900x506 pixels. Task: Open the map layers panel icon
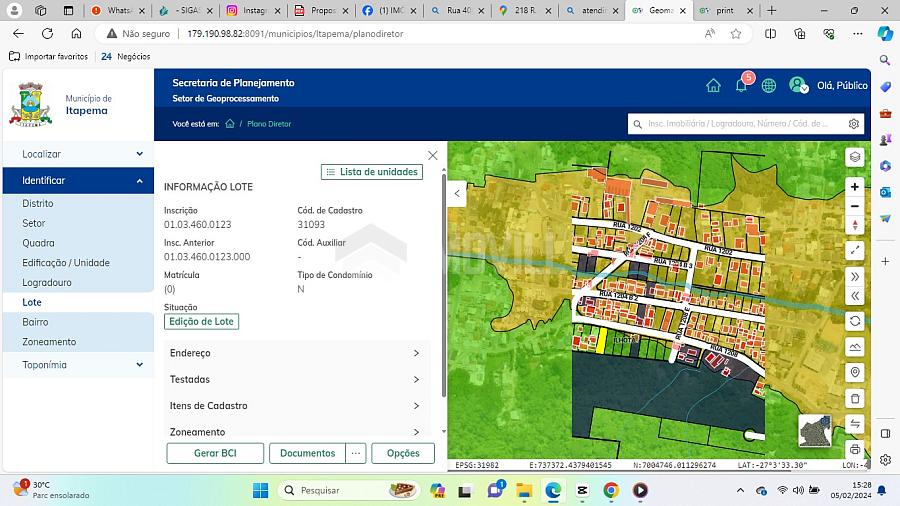(854, 157)
